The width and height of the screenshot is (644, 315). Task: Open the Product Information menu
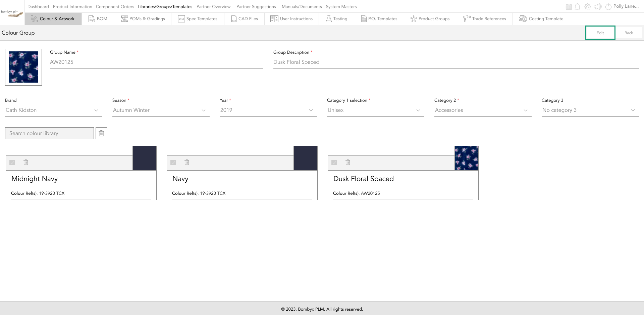point(72,7)
